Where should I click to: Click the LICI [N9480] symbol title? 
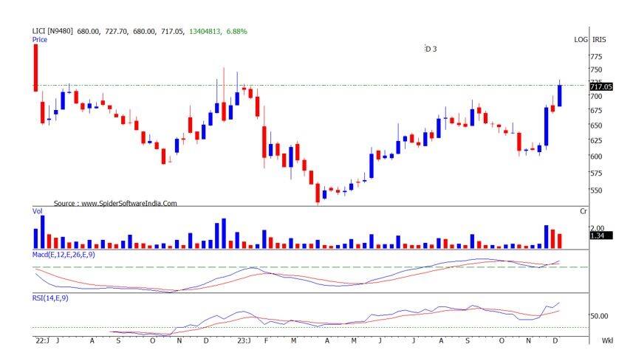pos(50,31)
